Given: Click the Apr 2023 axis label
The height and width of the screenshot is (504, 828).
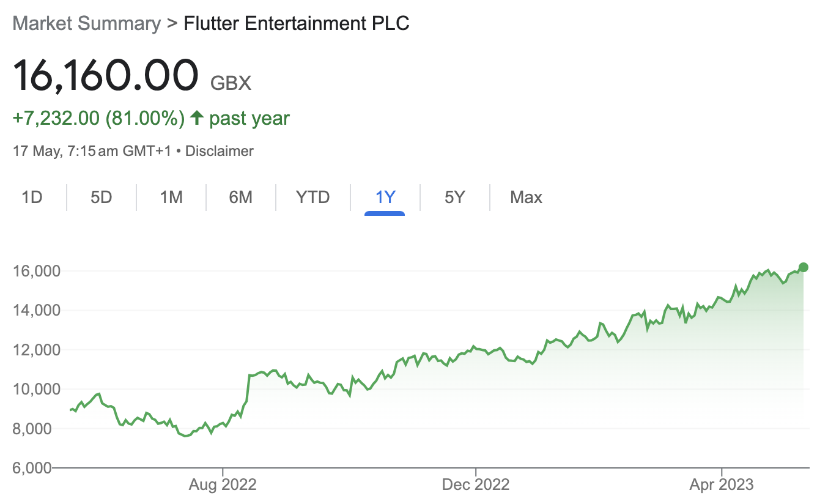Looking at the screenshot, I should (x=722, y=485).
